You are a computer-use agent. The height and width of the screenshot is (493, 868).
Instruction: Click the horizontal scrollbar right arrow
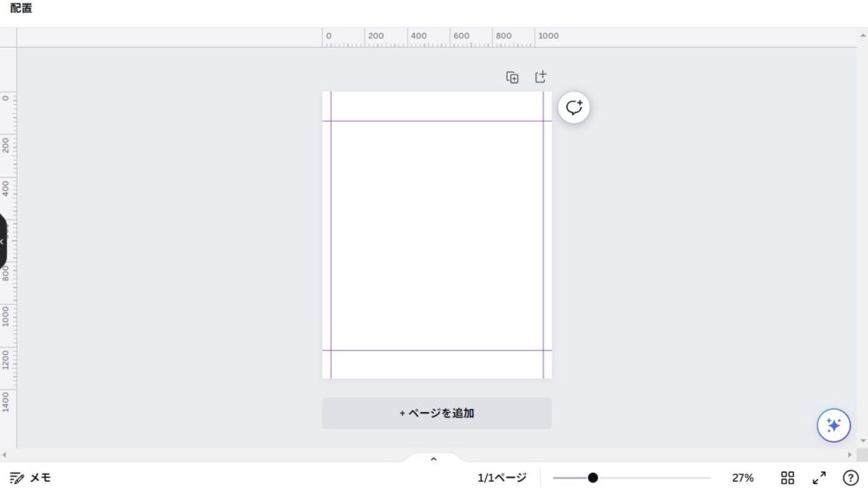pos(850,455)
